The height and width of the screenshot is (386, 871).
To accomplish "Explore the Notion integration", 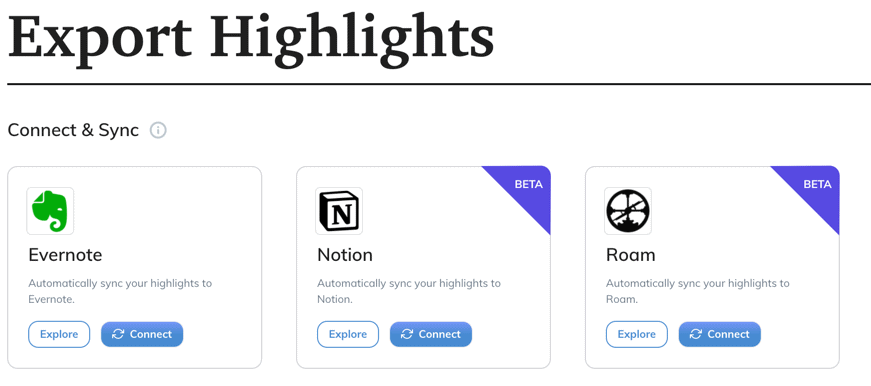I will point(348,334).
